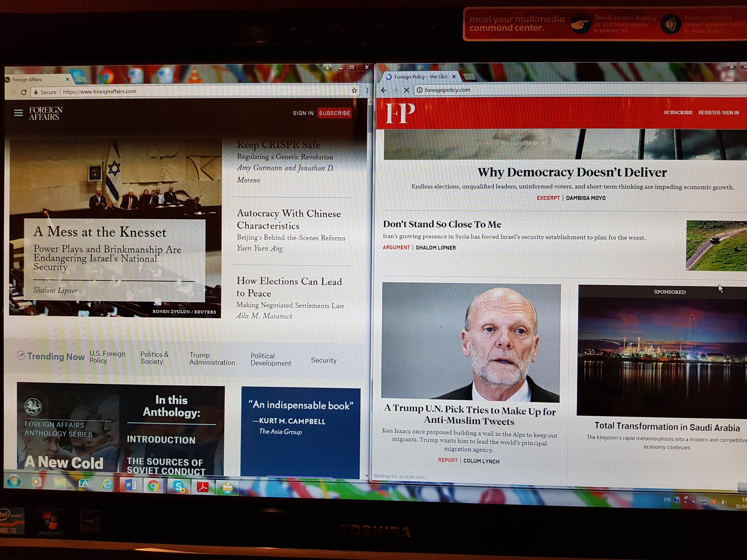Click the network icon in the system tray
The width and height of the screenshot is (747, 560).
tap(704, 502)
